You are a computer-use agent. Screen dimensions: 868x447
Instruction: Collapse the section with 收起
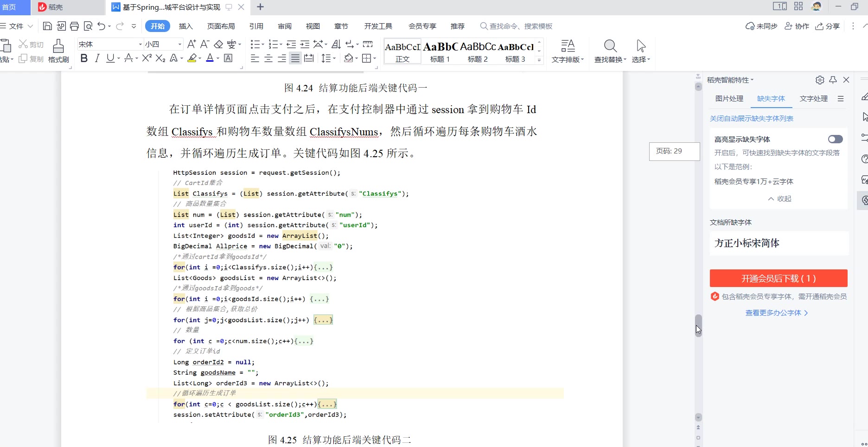pyautogui.click(x=779, y=199)
